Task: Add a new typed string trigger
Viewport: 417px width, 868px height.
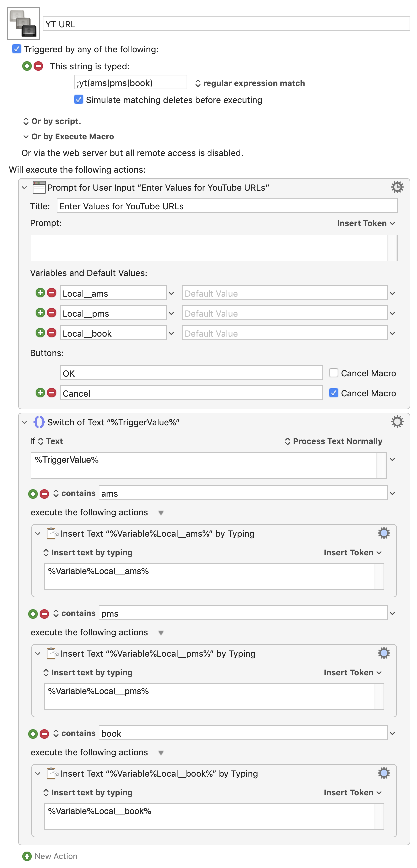Action: (x=27, y=66)
